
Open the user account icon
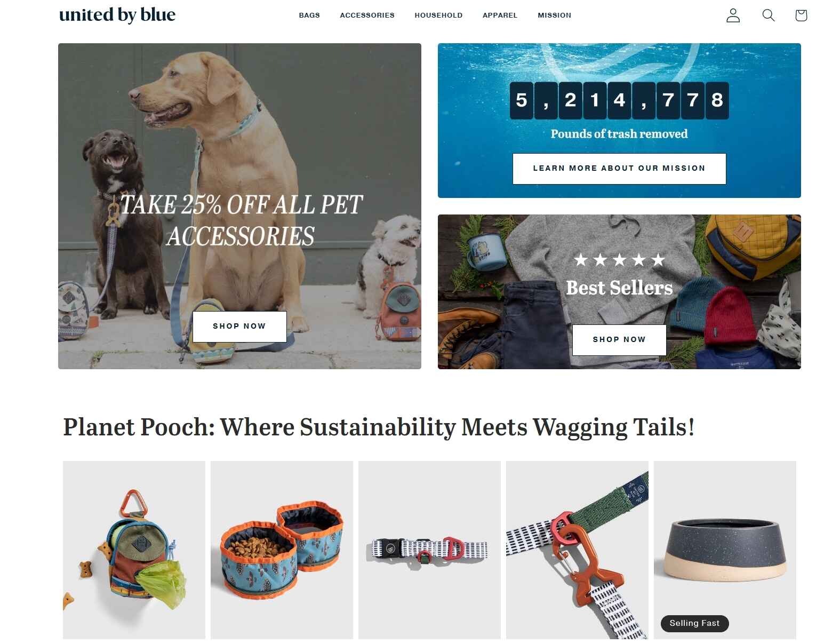tap(733, 15)
